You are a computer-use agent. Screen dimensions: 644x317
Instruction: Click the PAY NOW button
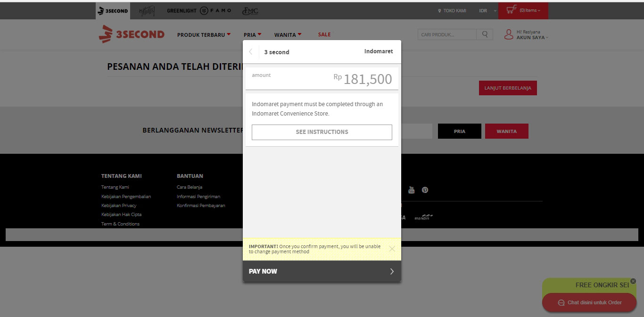pos(322,271)
